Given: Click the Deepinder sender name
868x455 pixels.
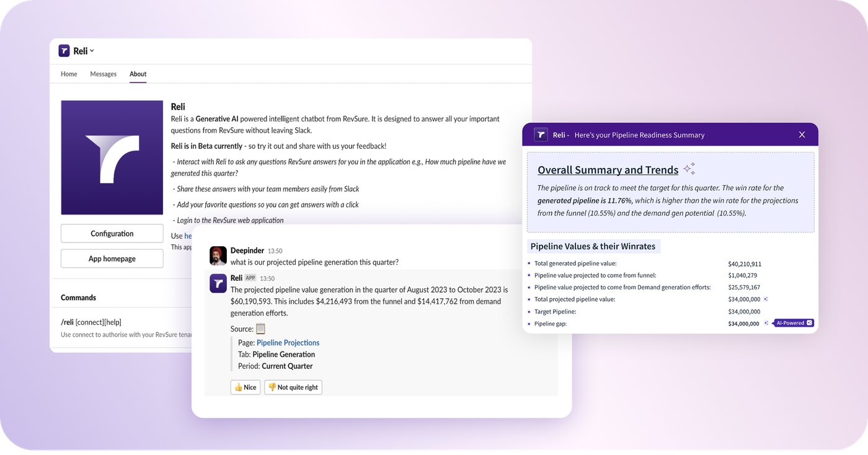Looking at the screenshot, I should click(x=247, y=250).
